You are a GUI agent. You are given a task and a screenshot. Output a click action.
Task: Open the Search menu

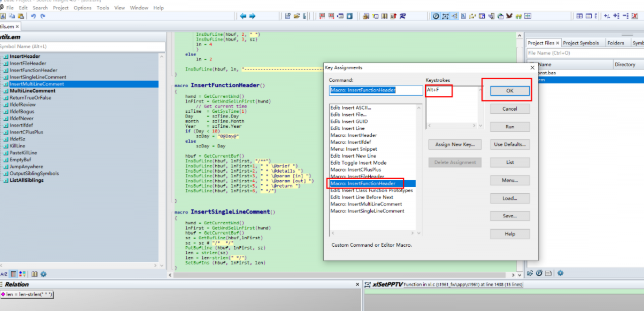(40, 8)
